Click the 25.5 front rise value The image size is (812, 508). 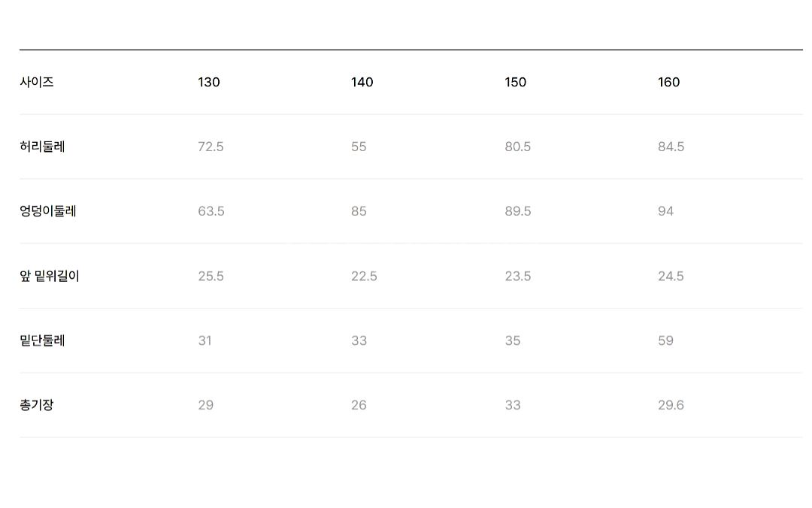211,276
